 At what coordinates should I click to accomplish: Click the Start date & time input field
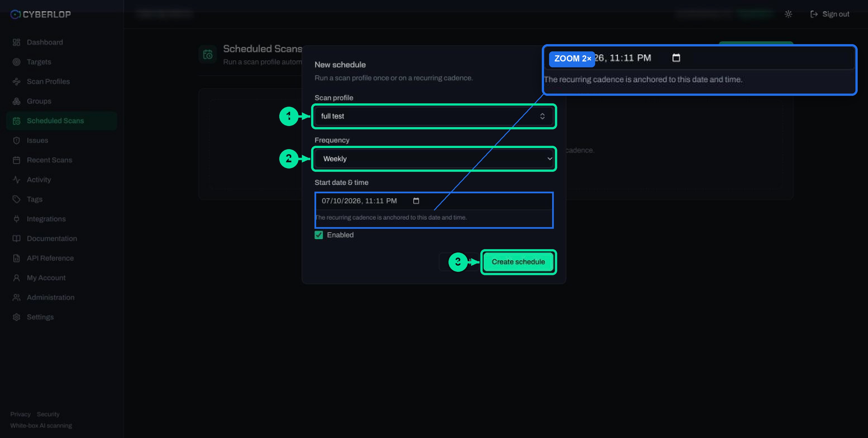pos(434,201)
